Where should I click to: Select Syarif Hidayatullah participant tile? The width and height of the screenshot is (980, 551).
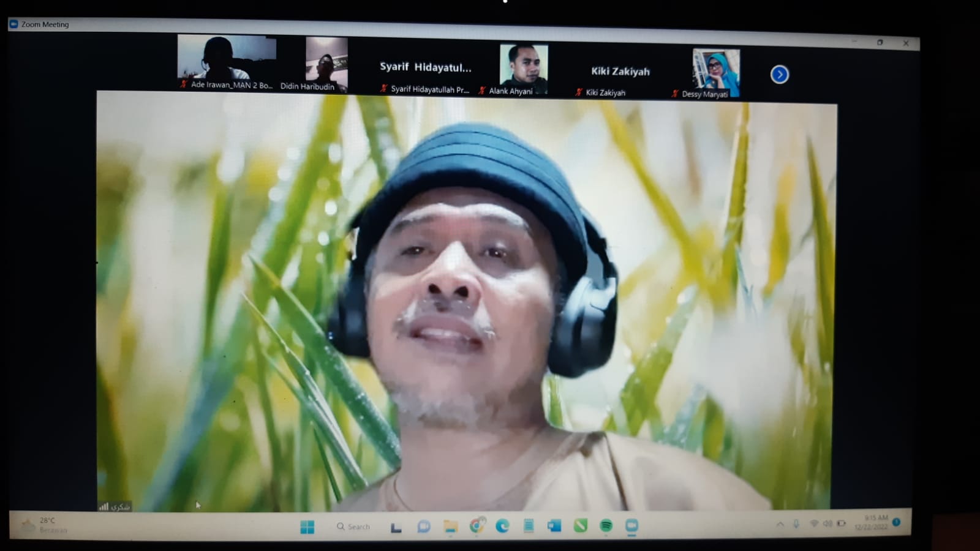[425, 69]
